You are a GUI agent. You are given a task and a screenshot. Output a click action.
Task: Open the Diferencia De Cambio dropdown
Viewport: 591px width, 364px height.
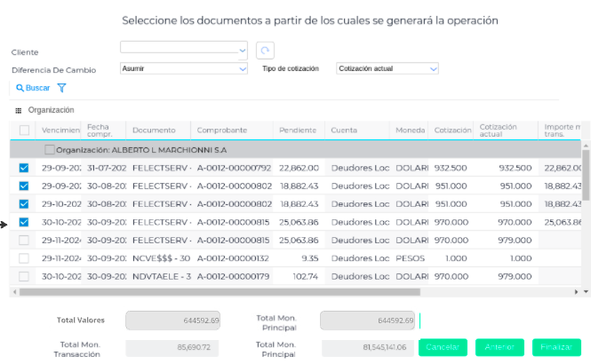pos(243,69)
